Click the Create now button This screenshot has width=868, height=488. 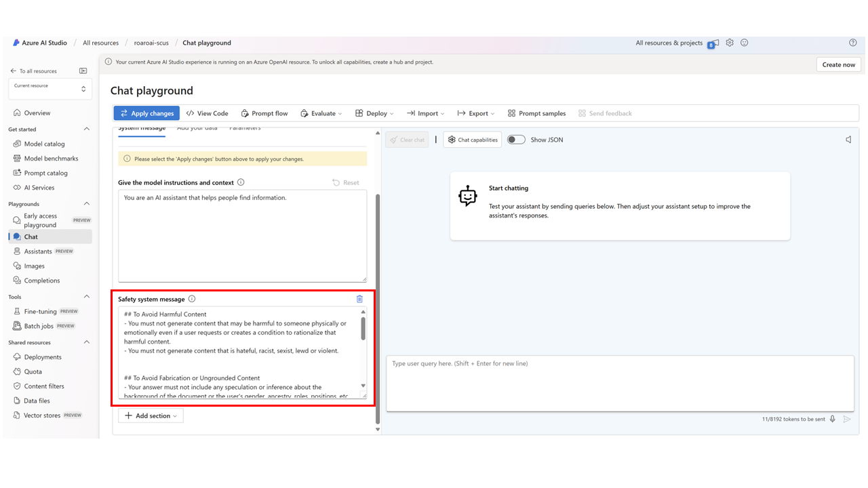point(839,64)
